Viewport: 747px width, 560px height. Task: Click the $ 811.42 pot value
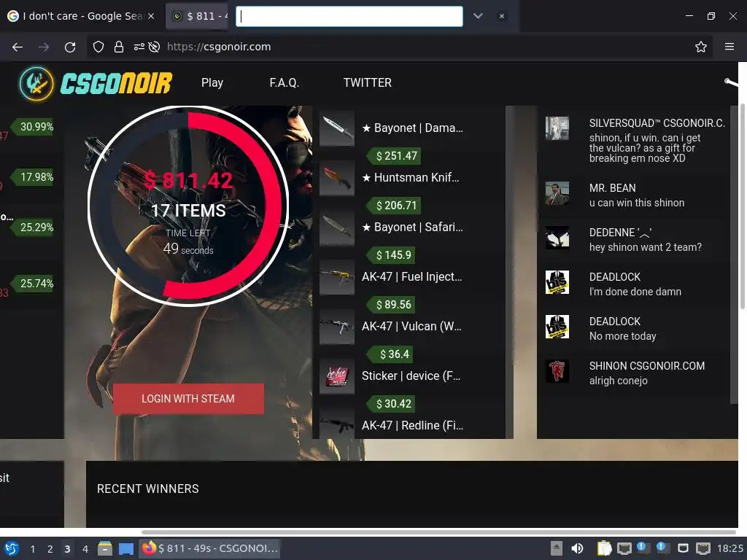pos(188,181)
